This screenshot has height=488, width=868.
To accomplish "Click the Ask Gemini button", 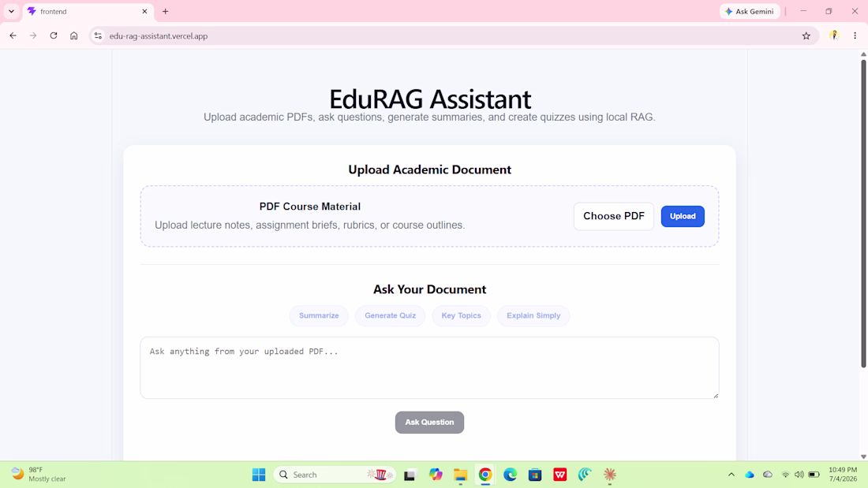I will [750, 12].
